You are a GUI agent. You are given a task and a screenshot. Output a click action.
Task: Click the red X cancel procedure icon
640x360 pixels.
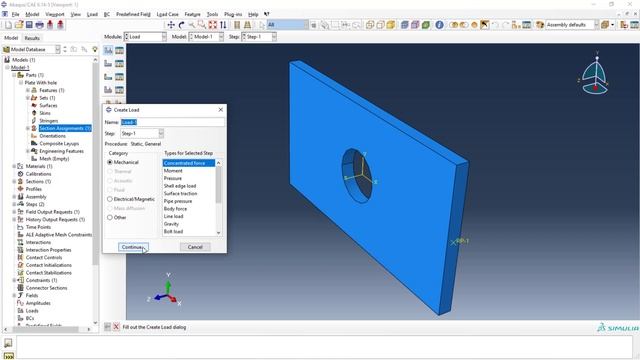coord(116,327)
